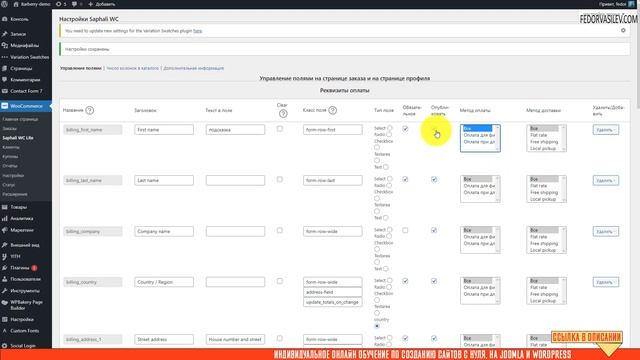Click the Custom Fonts icon in the sidebar
Image resolution: width=640 pixels, height=360 pixels.
(5, 331)
